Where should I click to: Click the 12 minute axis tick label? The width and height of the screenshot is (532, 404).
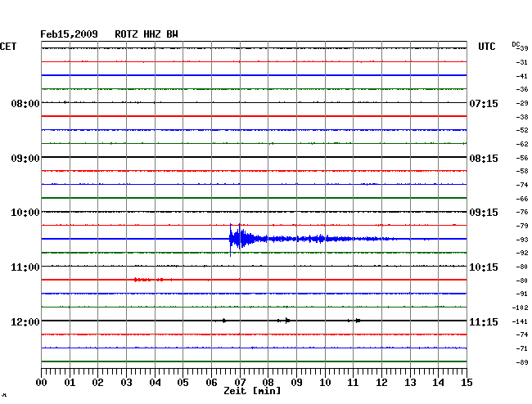coord(381,383)
